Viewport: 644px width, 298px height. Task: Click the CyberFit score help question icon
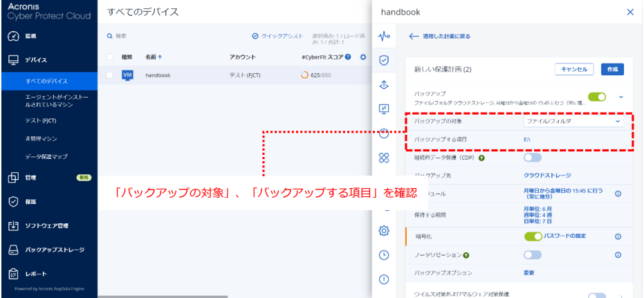pyautogui.click(x=348, y=57)
